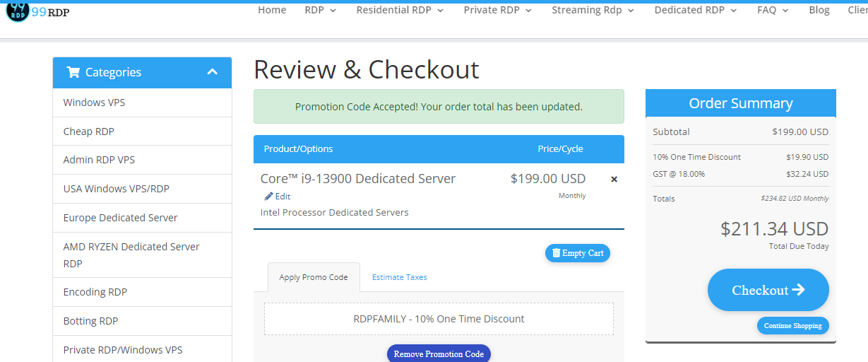Select USA Windows VPS/RDP category
The width and height of the screenshot is (868, 362).
click(142, 189)
